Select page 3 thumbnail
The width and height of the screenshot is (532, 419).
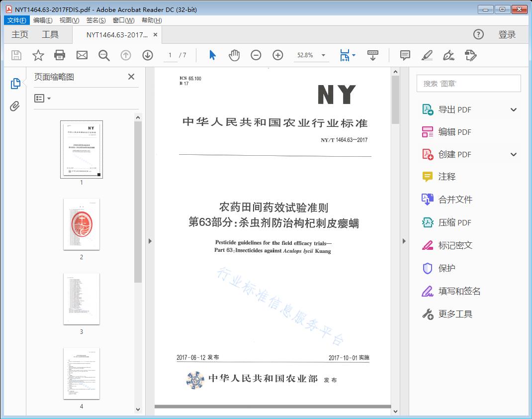pyautogui.click(x=82, y=299)
